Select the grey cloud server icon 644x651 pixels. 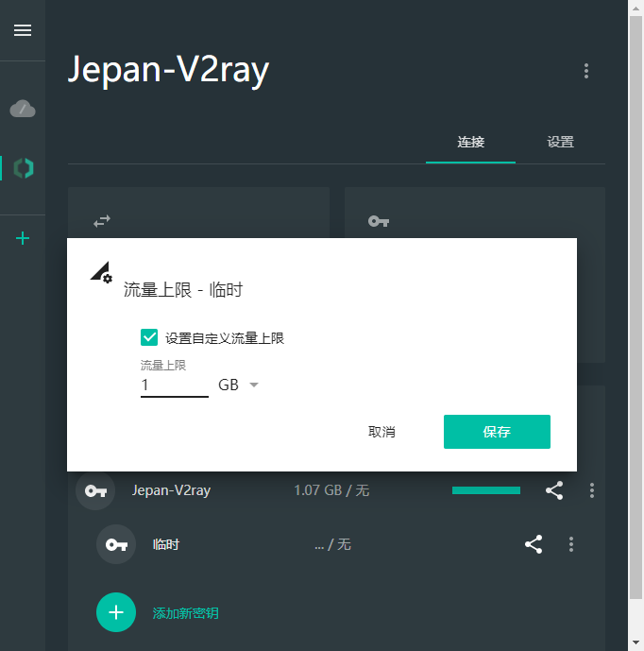[23, 109]
